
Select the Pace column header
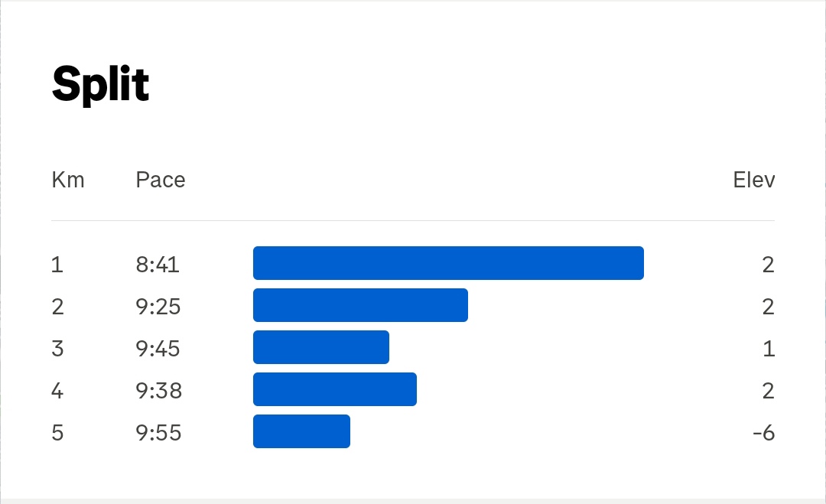(x=161, y=180)
